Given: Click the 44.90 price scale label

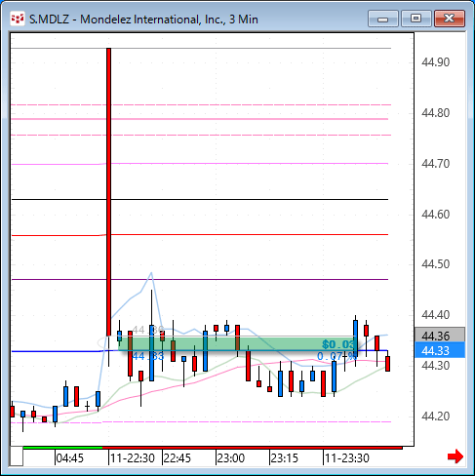Looking at the screenshot, I should click(x=435, y=62).
